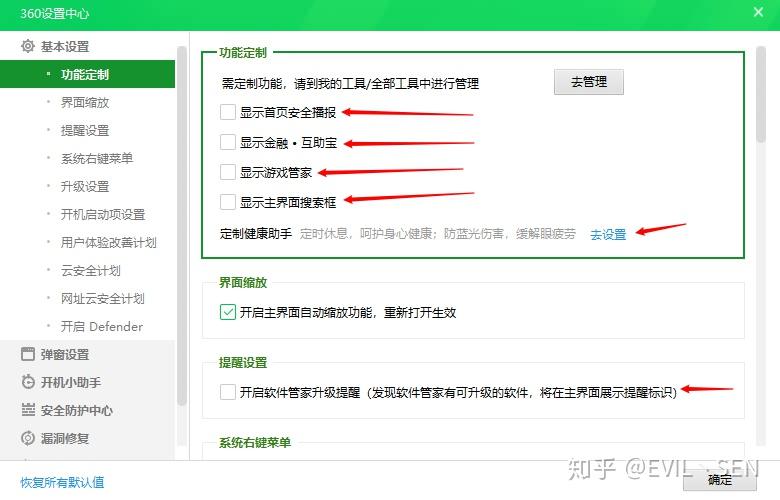Click the clock icon beside 开机小助手

[x=28, y=382]
